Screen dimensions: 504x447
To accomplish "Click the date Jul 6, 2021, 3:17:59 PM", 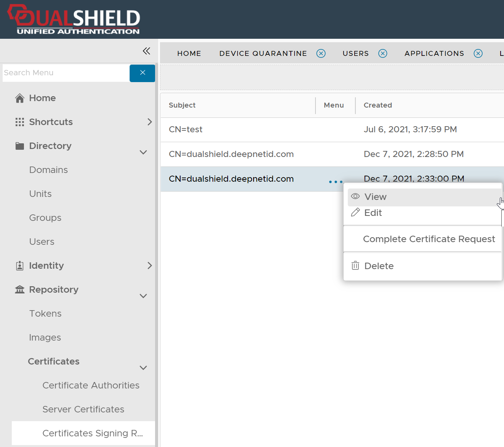I will 410,130.
